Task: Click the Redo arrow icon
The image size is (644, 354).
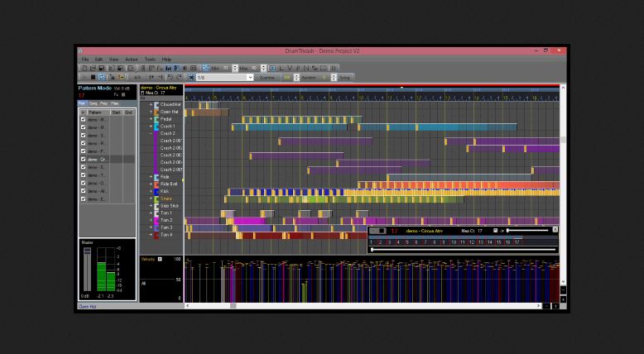Action: [179, 77]
